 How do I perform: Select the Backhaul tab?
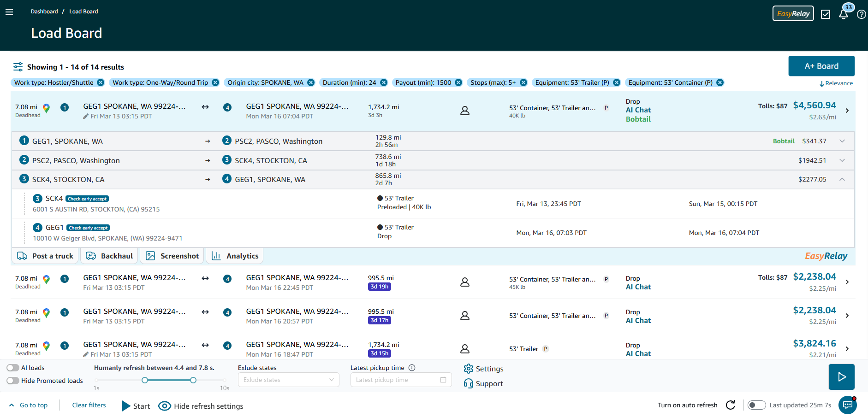(x=109, y=256)
